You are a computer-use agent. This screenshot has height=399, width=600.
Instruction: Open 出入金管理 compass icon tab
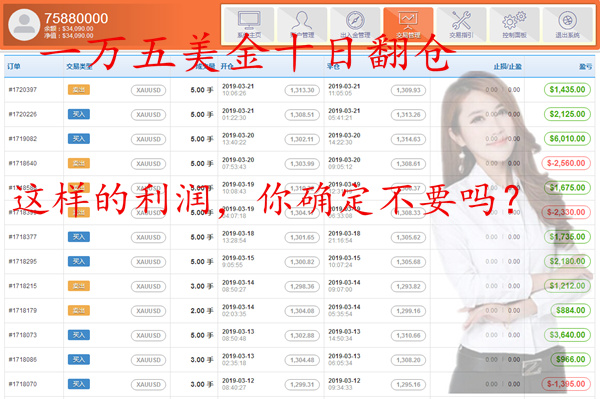click(355, 25)
